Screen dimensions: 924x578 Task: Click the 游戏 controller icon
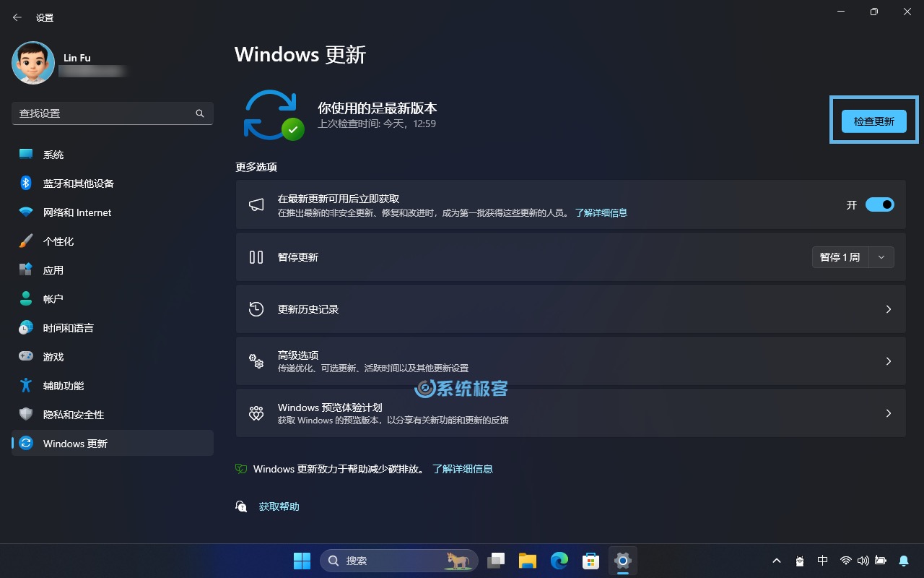pyautogui.click(x=26, y=357)
